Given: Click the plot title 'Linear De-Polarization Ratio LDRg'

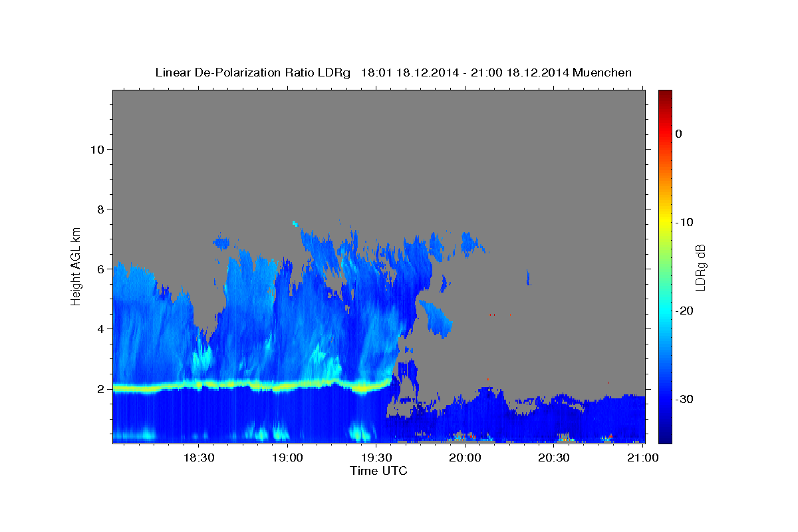Looking at the screenshot, I should 252,72.
